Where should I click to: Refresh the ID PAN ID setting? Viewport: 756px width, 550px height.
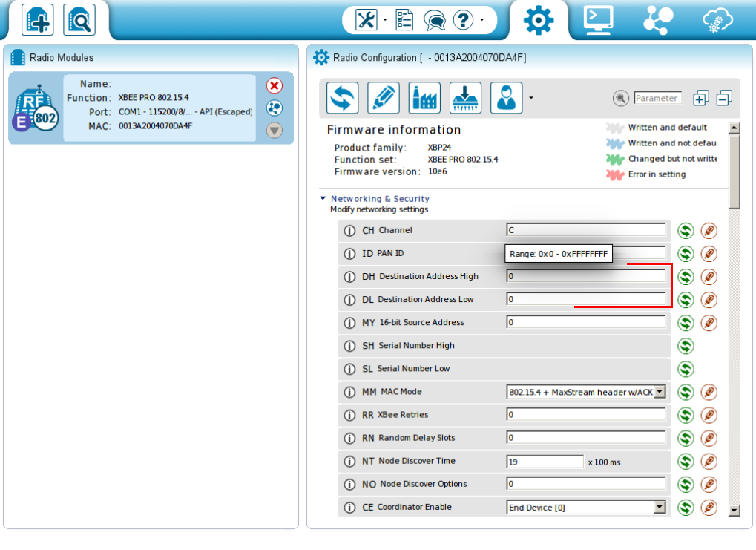coord(686,254)
